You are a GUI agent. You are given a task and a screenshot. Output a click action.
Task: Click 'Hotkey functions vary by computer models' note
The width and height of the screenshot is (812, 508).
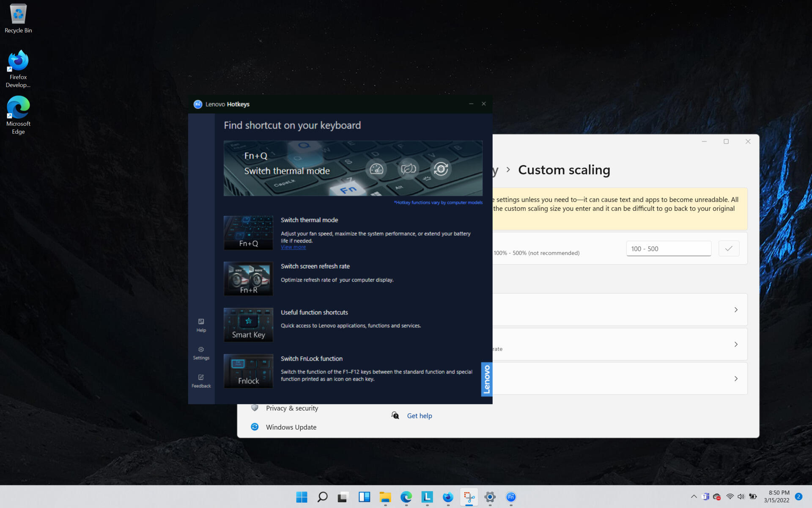pyautogui.click(x=438, y=202)
